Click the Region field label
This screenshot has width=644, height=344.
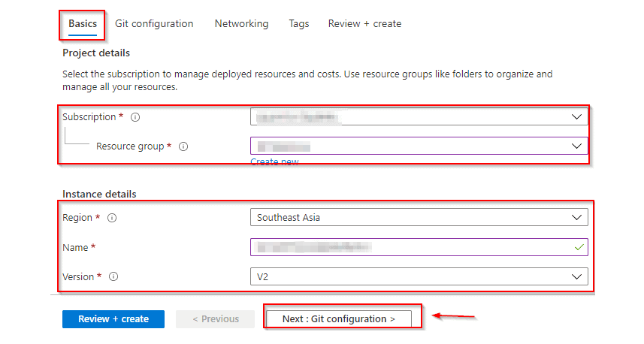(x=77, y=218)
